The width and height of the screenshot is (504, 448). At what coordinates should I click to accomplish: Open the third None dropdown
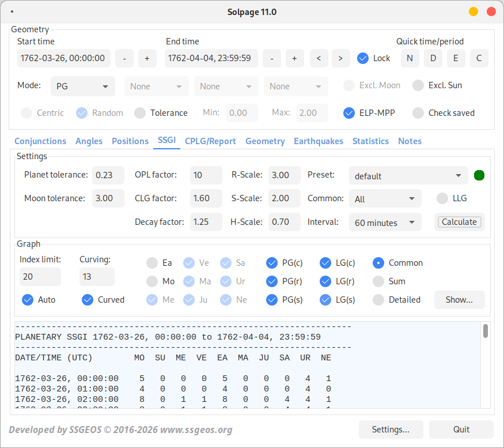click(x=296, y=86)
